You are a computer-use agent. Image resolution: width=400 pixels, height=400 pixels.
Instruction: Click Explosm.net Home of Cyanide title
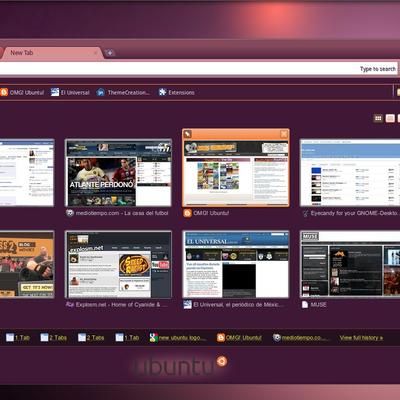click(x=121, y=304)
